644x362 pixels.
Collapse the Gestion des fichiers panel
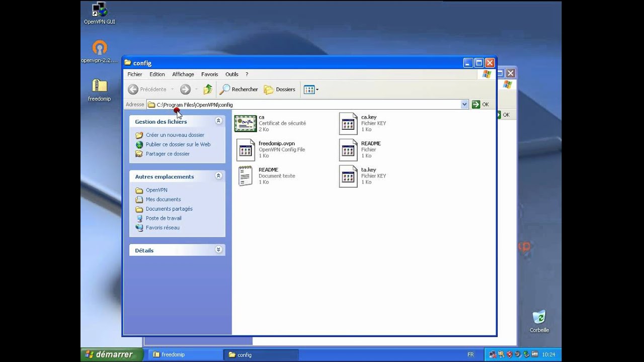(x=218, y=121)
